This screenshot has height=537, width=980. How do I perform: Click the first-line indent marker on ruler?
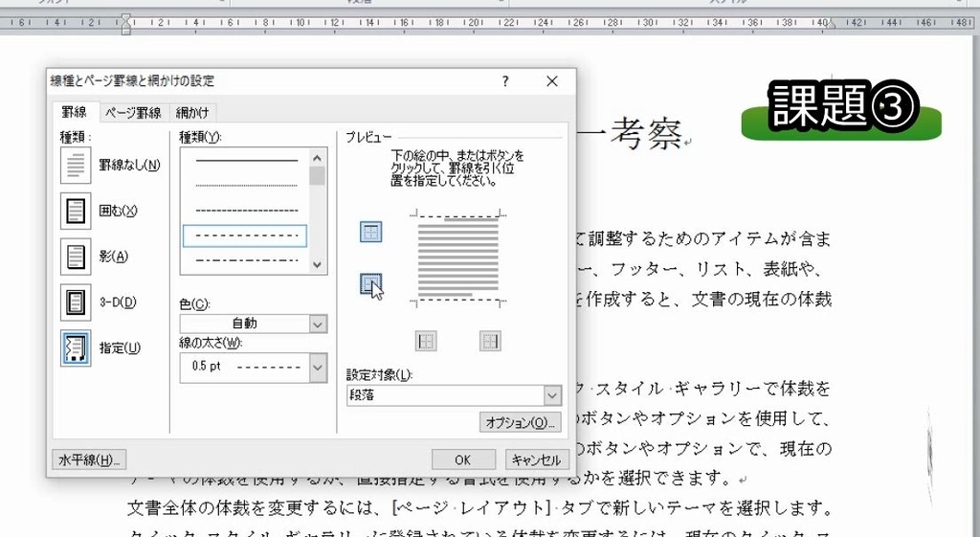[126, 18]
